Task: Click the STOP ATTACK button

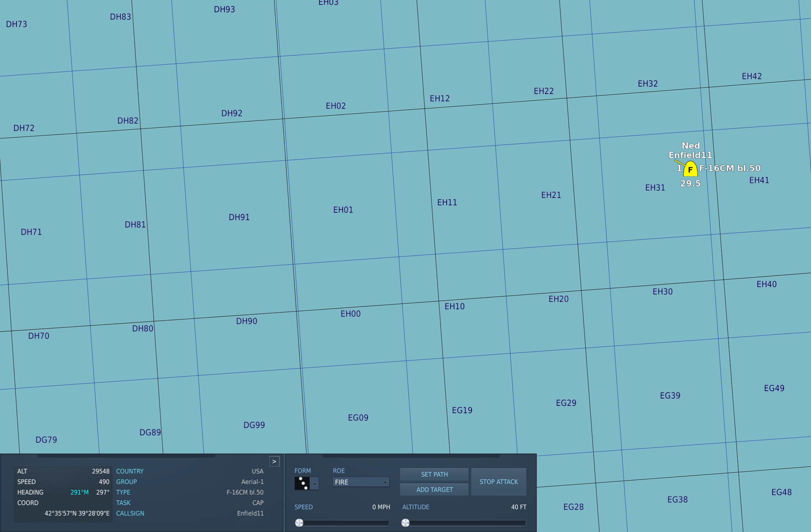Action: [499, 482]
